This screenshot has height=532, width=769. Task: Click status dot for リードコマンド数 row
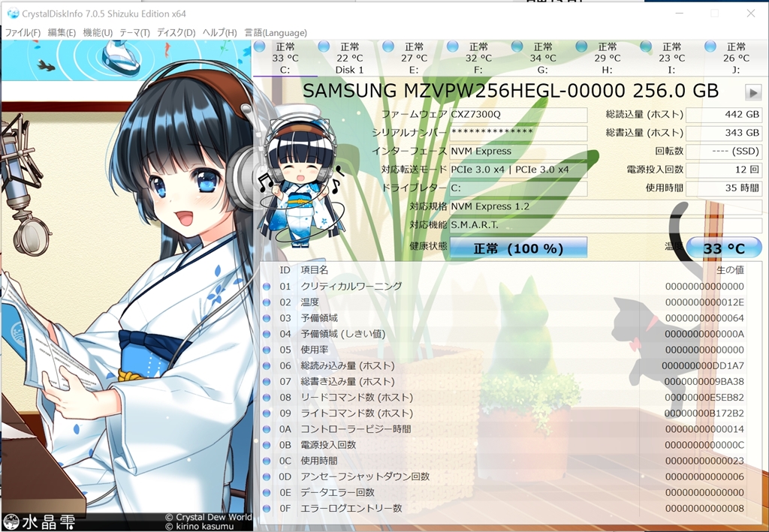[x=267, y=398]
